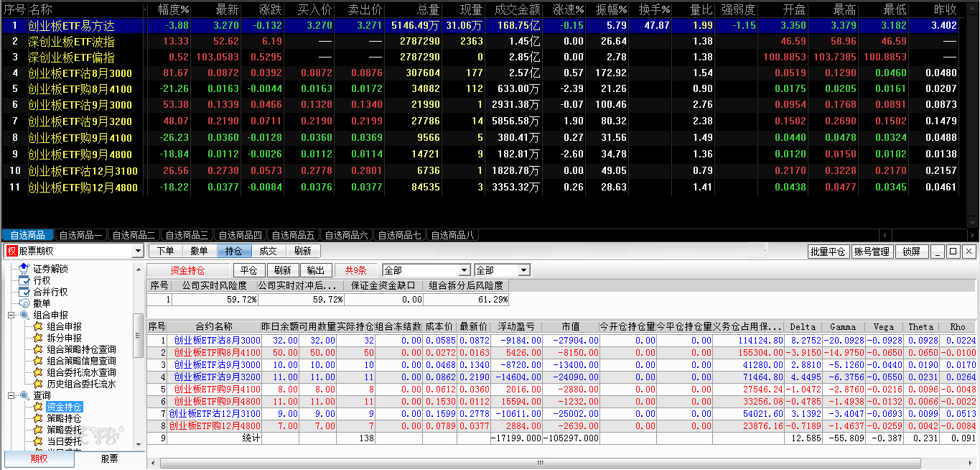The height and width of the screenshot is (470, 980).
Task: Click the 资金持仓 header button
Action: coord(187,270)
